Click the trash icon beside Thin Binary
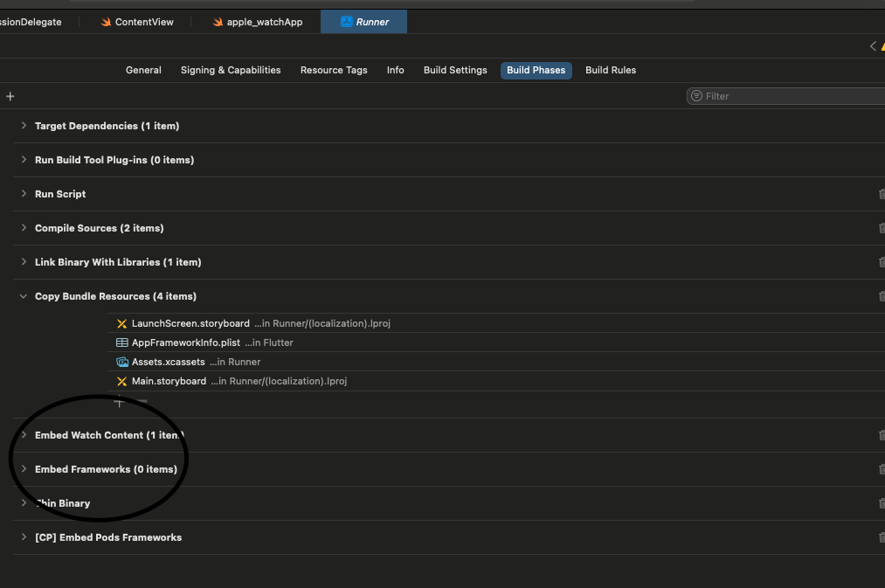Viewport: 885px width, 588px height. (882, 503)
